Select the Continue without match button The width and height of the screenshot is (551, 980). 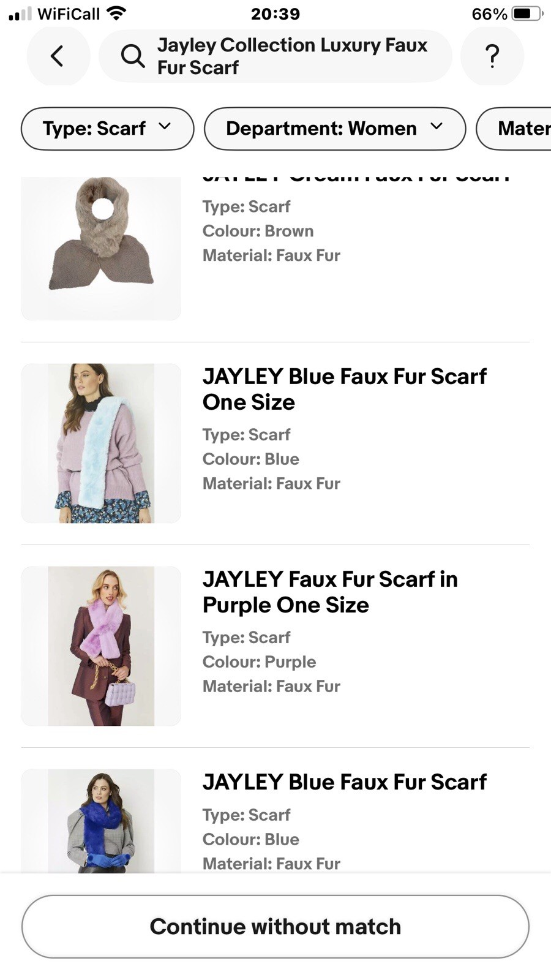(275, 927)
